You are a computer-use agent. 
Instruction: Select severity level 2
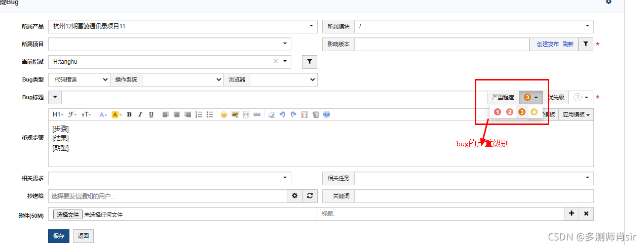[510, 112]
